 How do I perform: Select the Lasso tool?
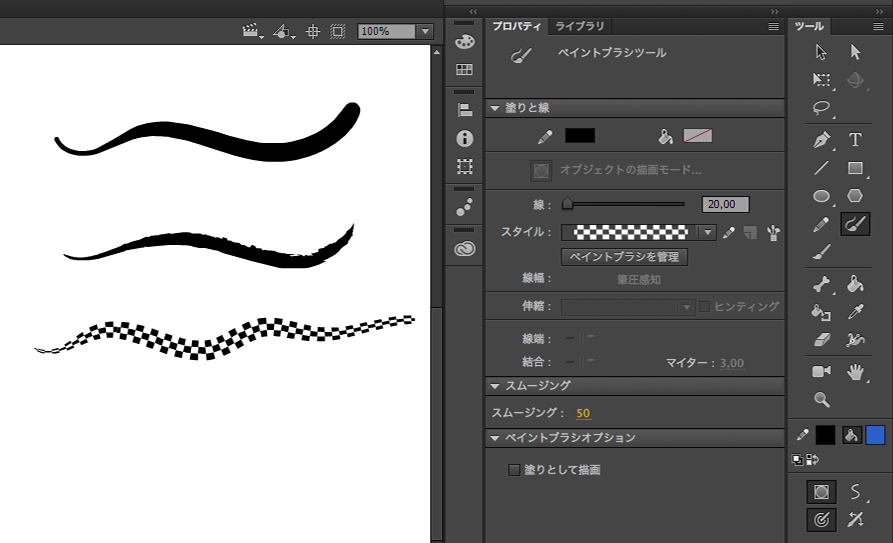[x=821, y=108]
